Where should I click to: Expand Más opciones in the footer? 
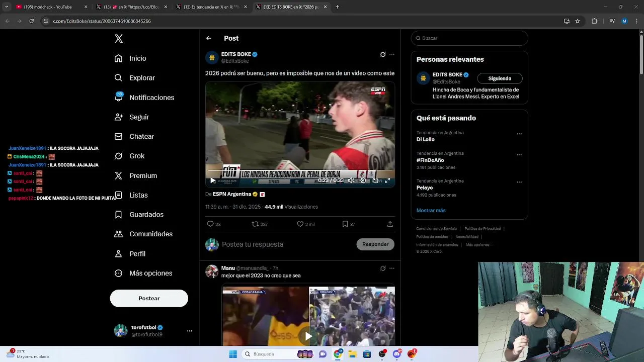click(x=479, y=245)
